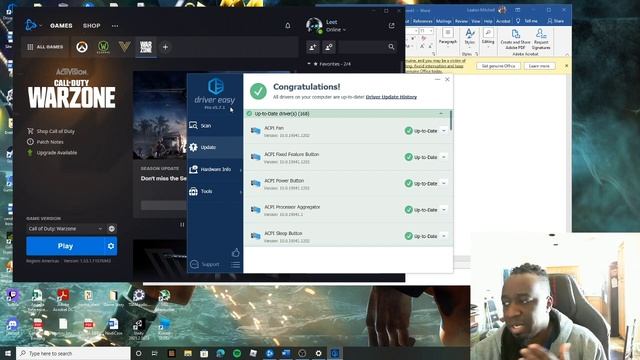Expand options for ACPI Processor Aggregator
Viewport: 640px width, 360px height.
pos(444,210)
